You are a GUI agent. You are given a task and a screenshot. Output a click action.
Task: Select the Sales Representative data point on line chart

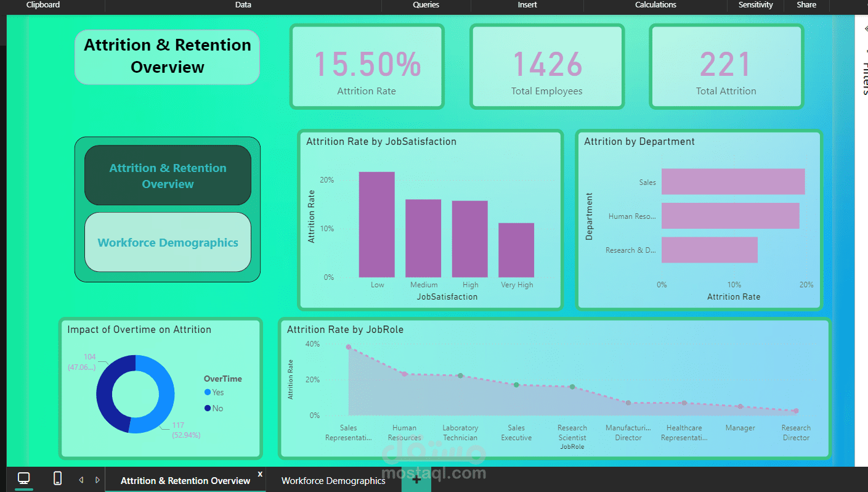tap(349, 347)
